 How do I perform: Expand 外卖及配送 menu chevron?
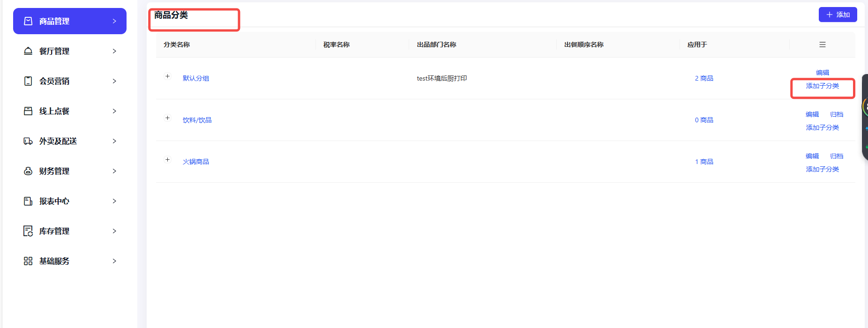[x=114, y=141]
